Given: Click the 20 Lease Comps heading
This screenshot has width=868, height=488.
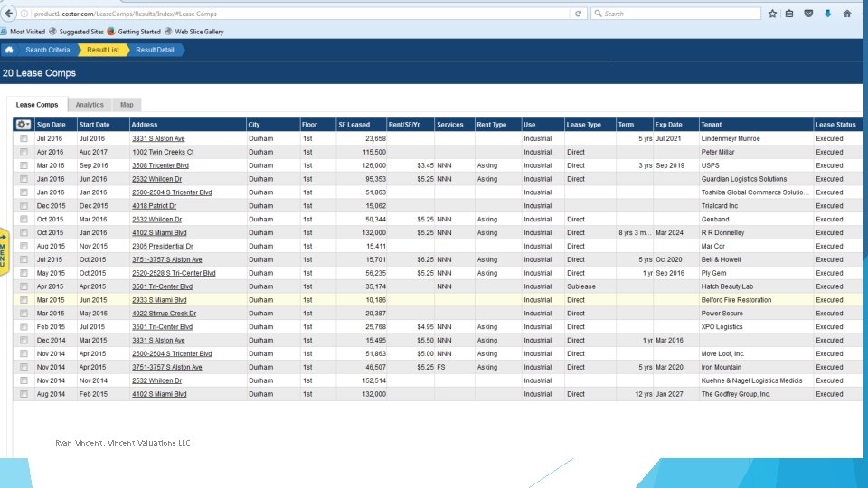Looking at the screenshot, I should tap(39, 73).
